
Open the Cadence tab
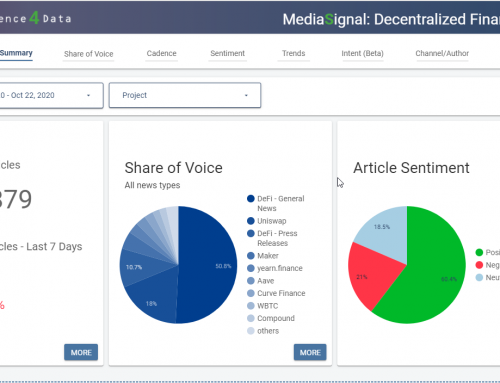point(162,53)
